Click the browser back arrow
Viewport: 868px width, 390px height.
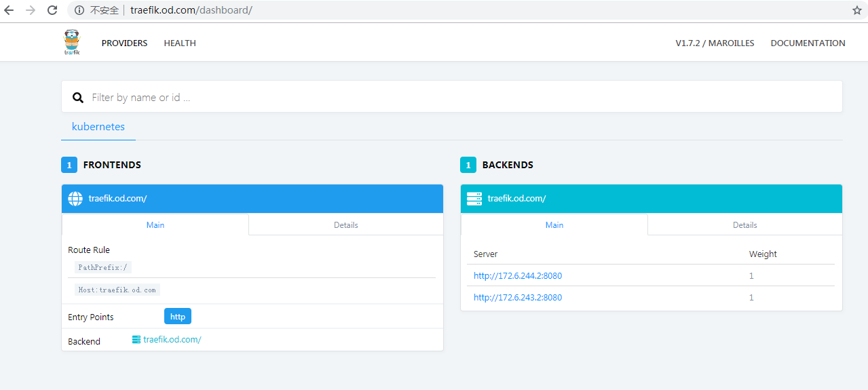[x=9, y=10]
